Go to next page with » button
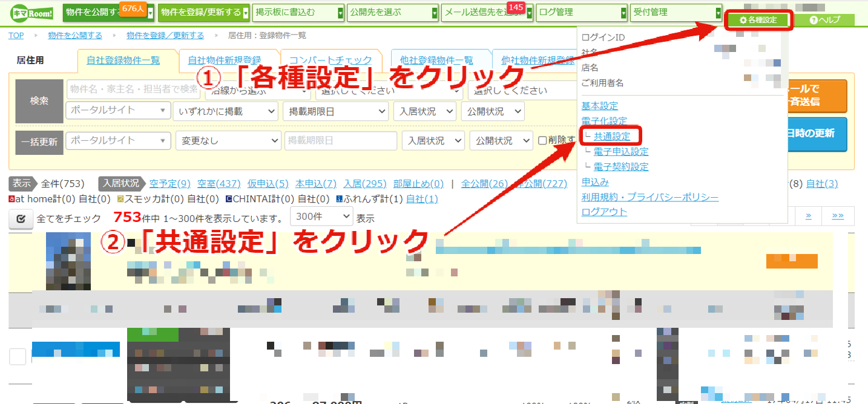Screen dimensions: 868x404 coord(808,216)
